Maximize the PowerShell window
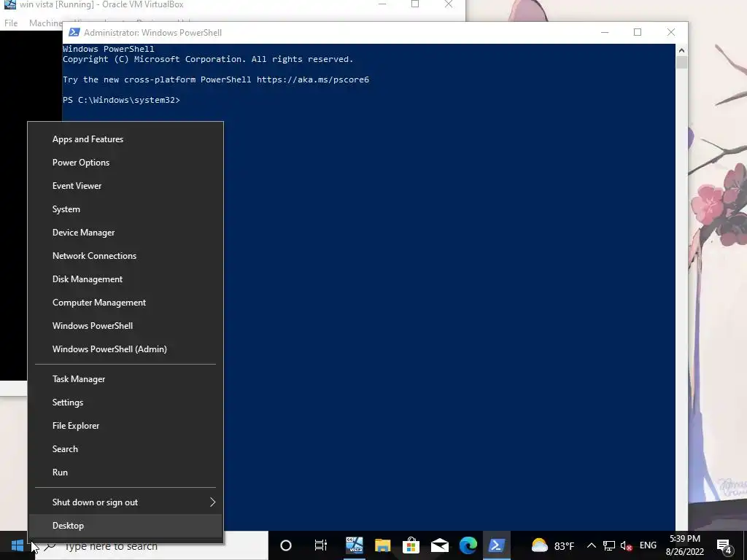Screen dimensions: 747x560 click(x=638, y=32)
